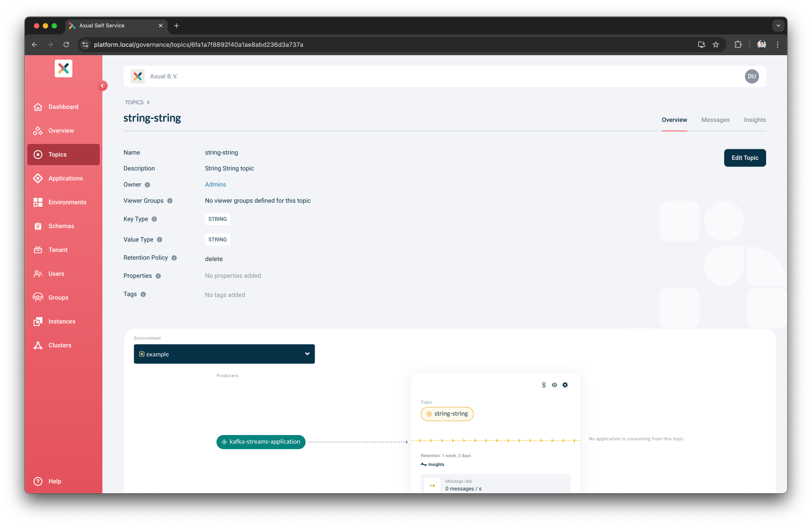Show info tooltip next to Key Type
The width and height of the screenshot is (812, 526).
click(x=154, y=219)
